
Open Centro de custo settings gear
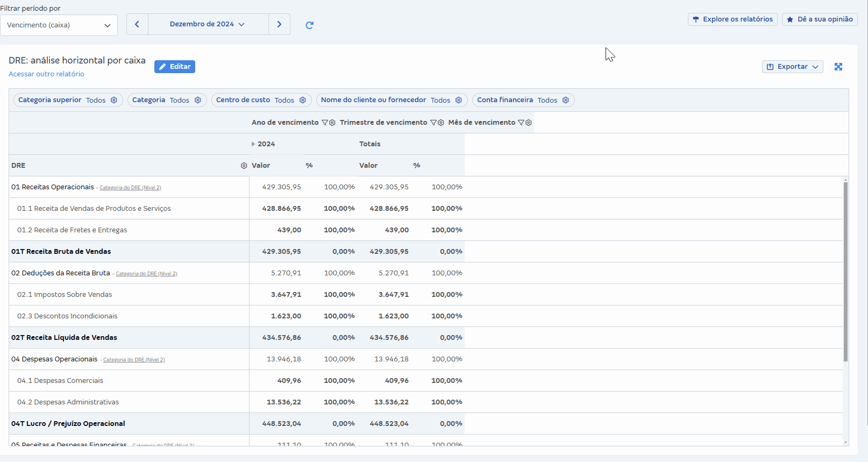(303, 100)
